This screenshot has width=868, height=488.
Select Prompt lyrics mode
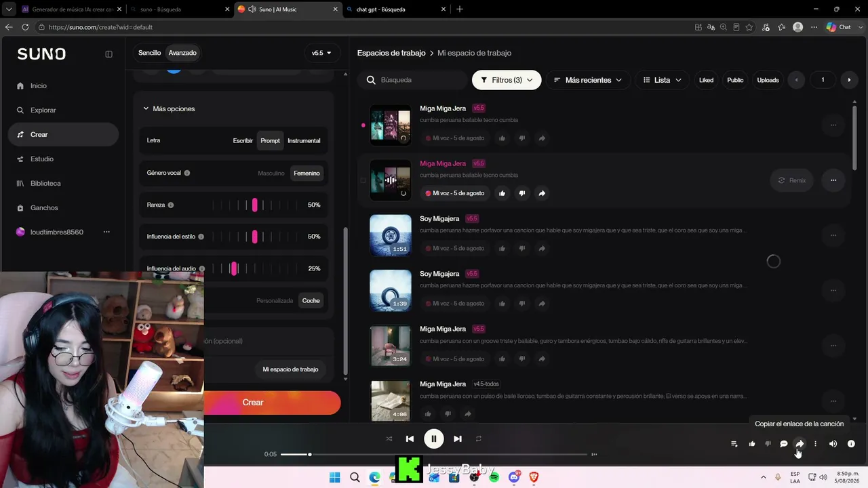(270, 141)
